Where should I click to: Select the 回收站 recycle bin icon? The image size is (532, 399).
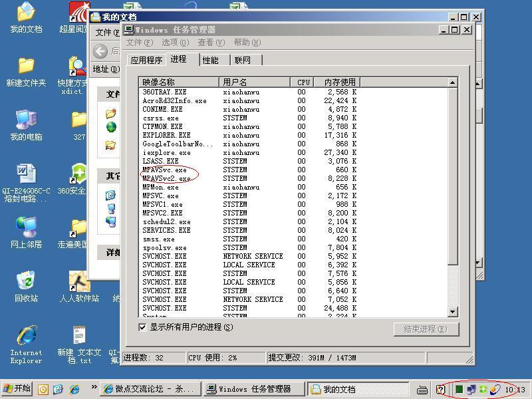pyautogui.click(x=26, y=287)
